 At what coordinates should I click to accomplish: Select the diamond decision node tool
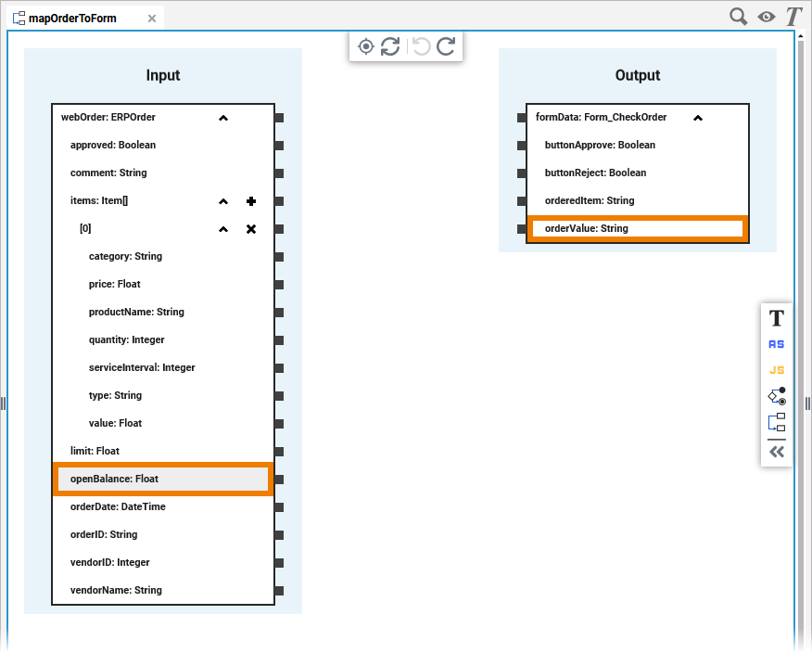point(776,396)
